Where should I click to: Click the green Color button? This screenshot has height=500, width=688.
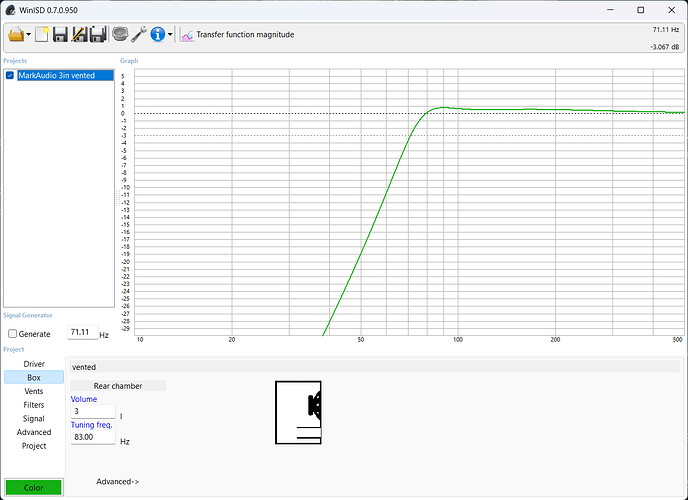pos(33,487)
